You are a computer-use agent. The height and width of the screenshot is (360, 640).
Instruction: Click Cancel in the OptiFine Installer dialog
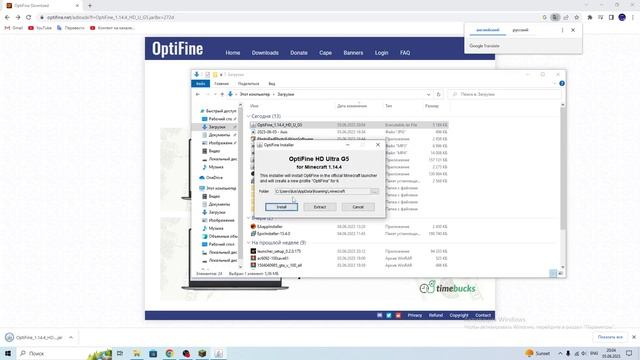click(358, 207)
